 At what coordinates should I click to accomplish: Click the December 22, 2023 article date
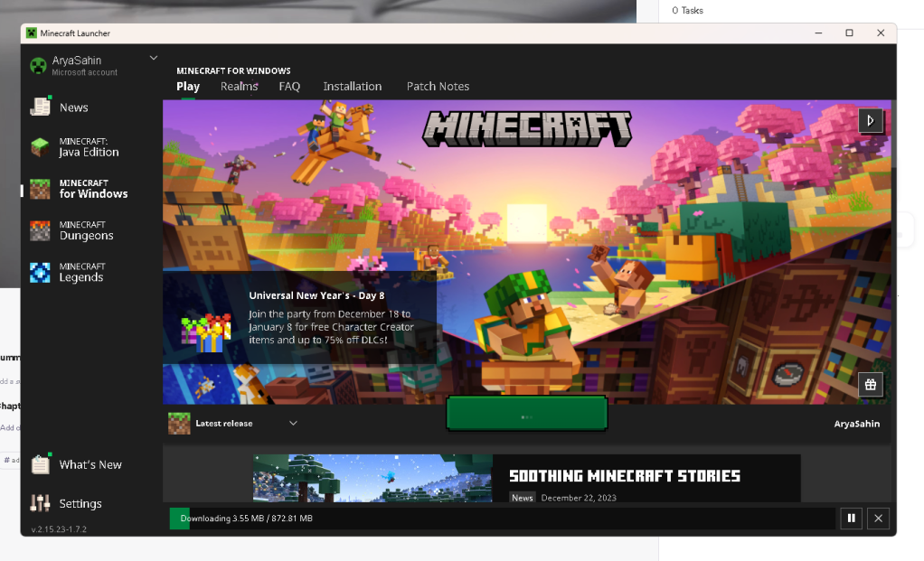point(579,498)
